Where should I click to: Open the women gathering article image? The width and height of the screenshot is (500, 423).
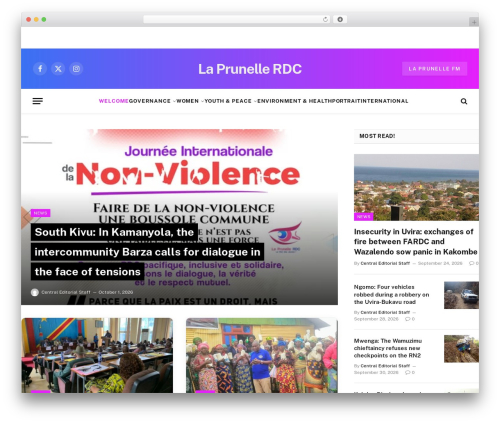262,355
